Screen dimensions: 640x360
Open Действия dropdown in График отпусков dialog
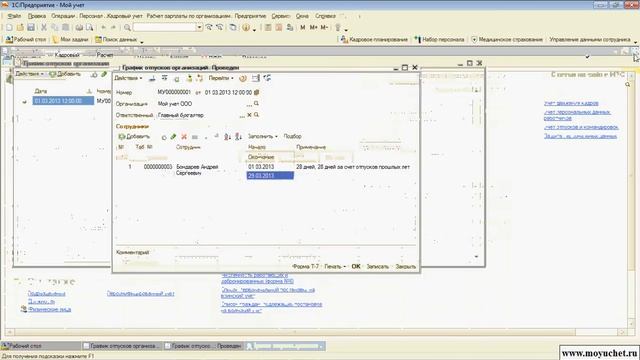(x=128, y=78)
